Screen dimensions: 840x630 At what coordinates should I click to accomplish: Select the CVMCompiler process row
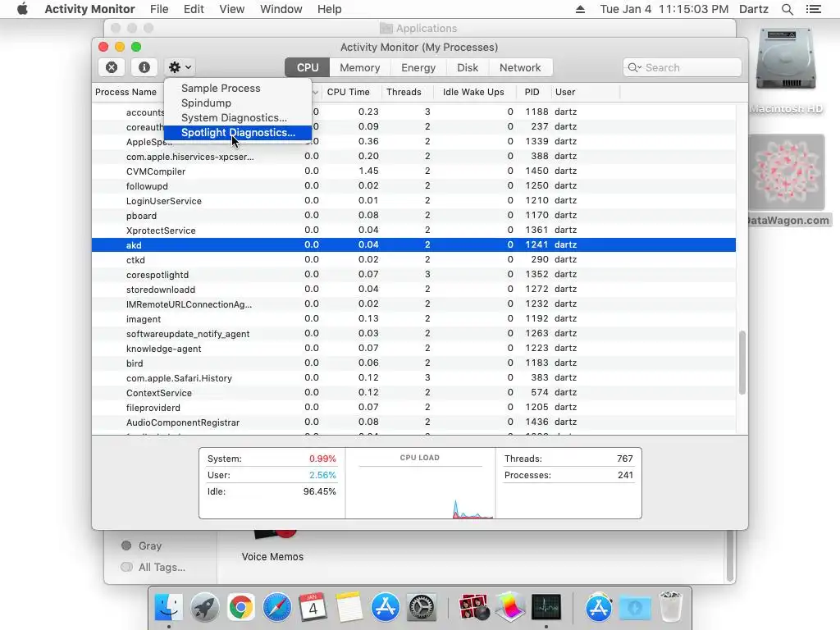tap(413, 171)
